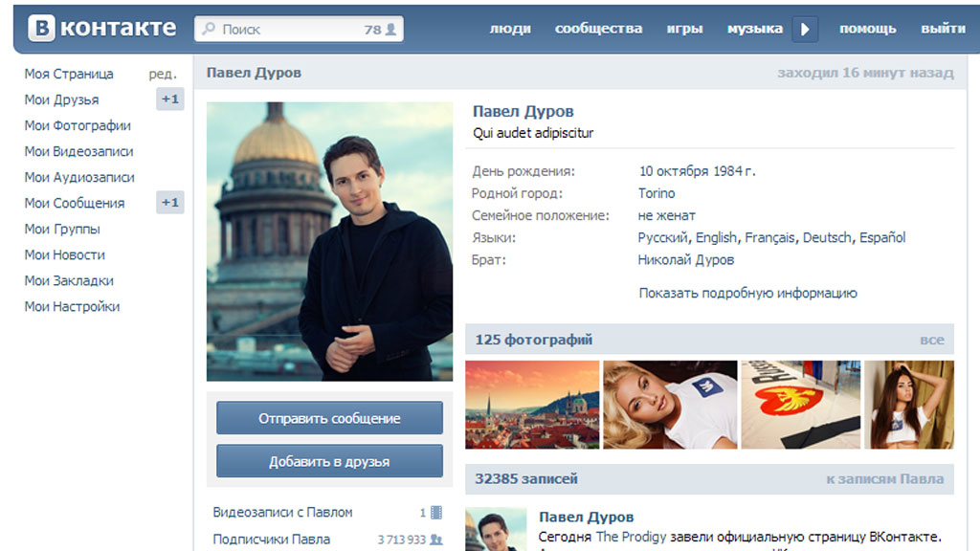Click the magnifier icon in search box

[209, 30]
